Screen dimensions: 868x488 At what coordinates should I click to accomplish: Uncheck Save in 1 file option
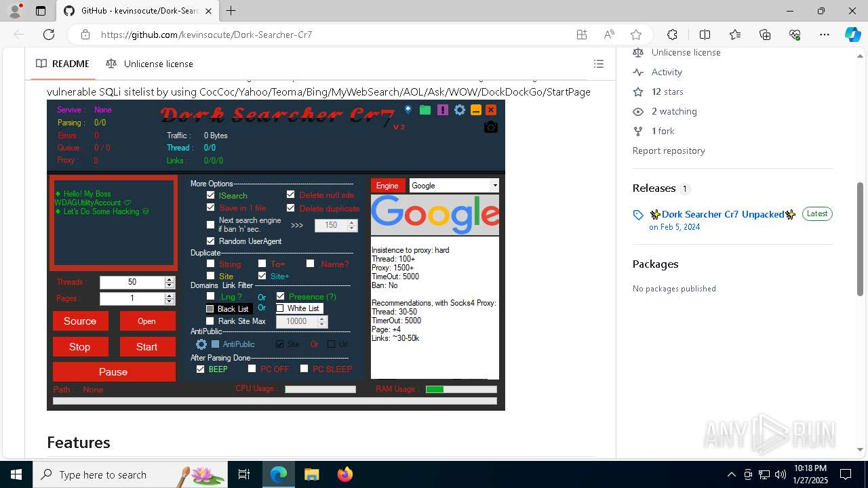point(210,207)
